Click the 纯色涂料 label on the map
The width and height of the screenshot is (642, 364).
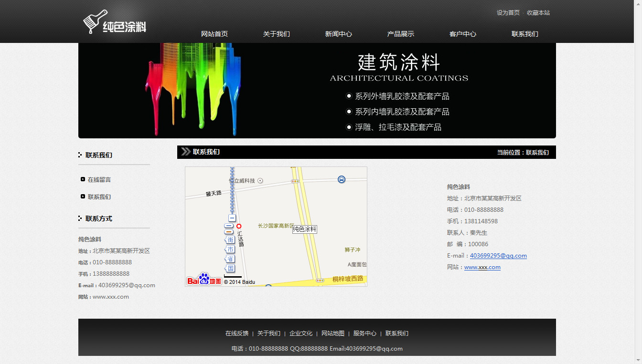click(305, 229)
